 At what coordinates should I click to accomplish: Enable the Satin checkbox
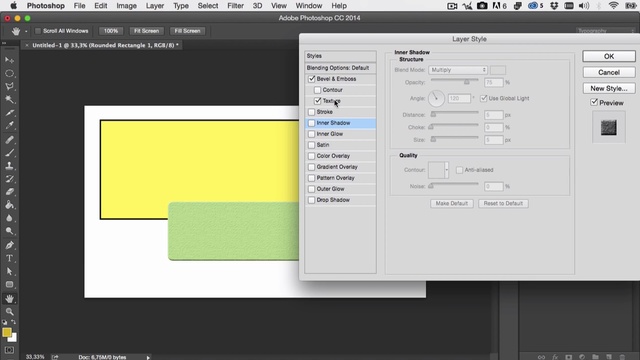click(312, 145)
